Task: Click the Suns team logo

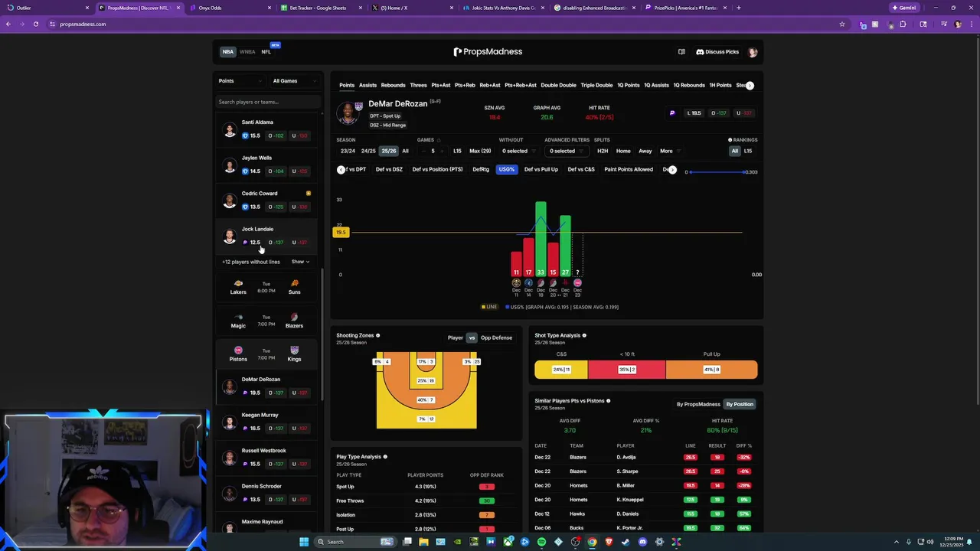Action: tap(295, 283)
